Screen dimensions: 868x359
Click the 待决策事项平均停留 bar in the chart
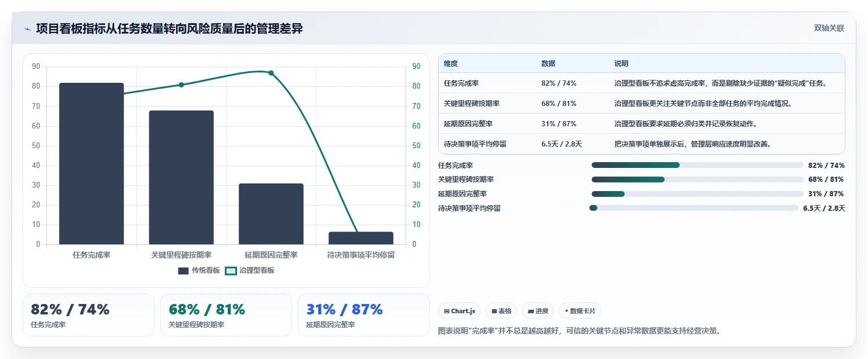point(361,238)
